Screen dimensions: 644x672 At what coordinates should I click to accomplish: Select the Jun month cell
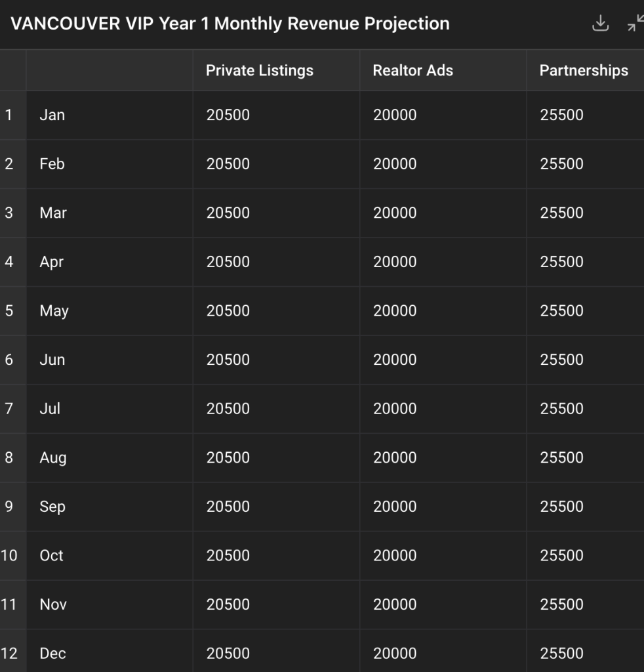pos(110,360)
